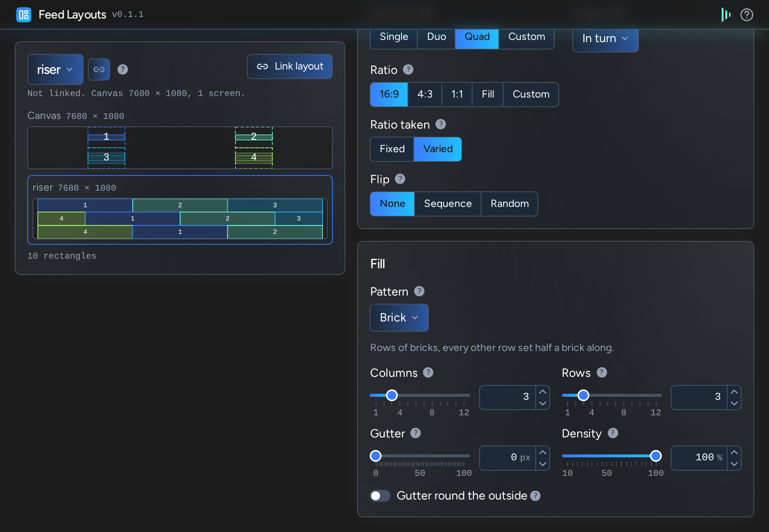Decrease Rows value with down arrow
The height and width of the screenshot is (532, 769).
pos(734,403)
